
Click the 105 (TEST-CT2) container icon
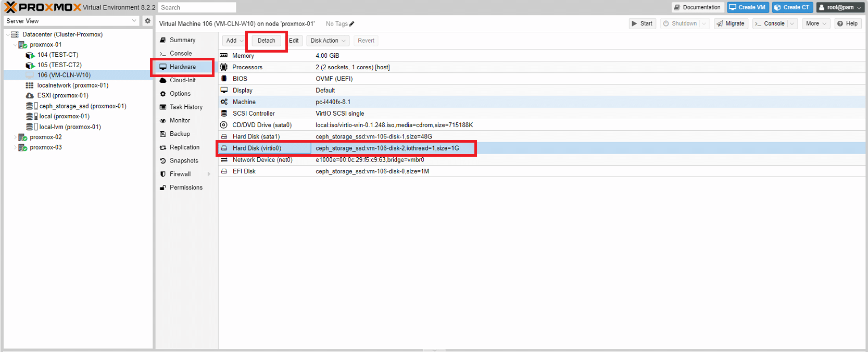click(x=30, y=65)
